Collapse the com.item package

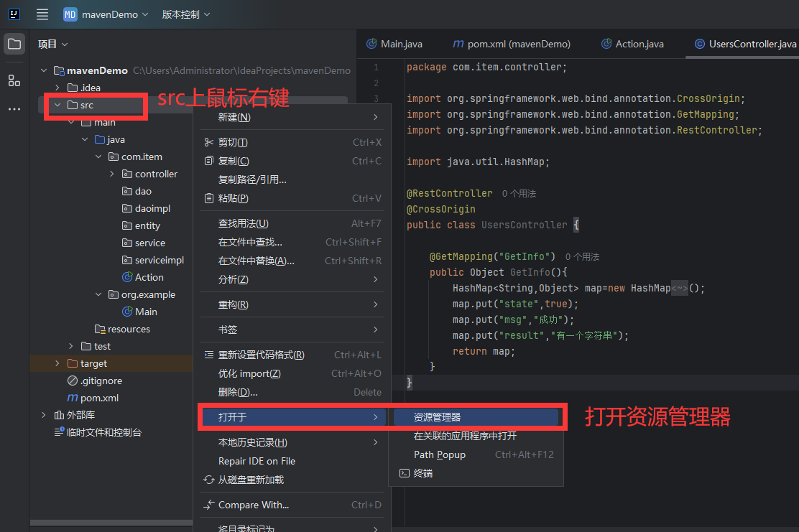click(98, 157)
